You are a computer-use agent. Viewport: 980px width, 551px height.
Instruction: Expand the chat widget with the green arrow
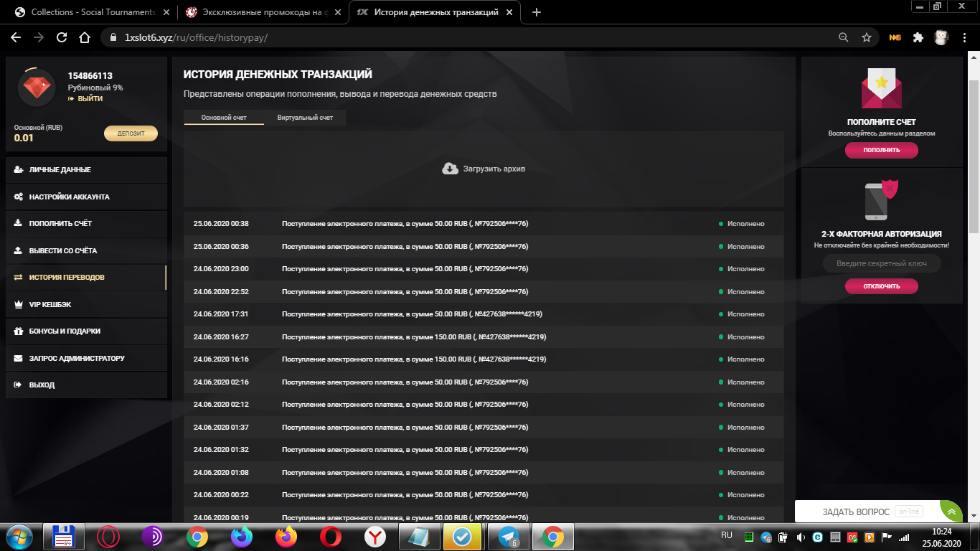coord(951,512)
